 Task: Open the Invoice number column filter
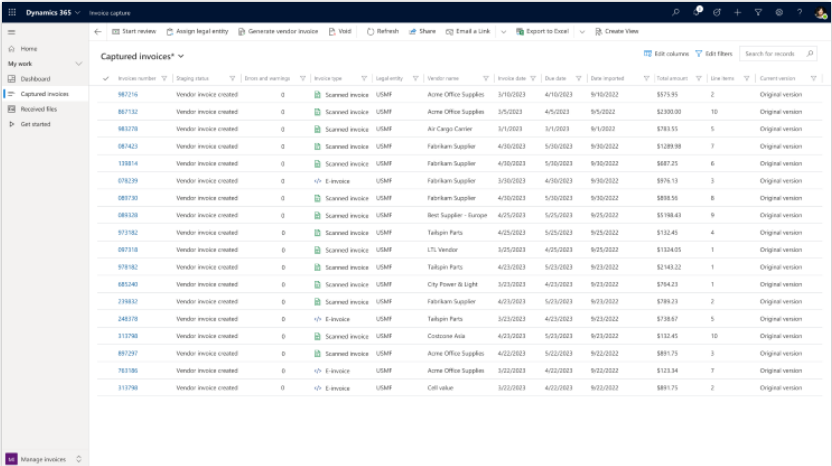pos(164,79)
